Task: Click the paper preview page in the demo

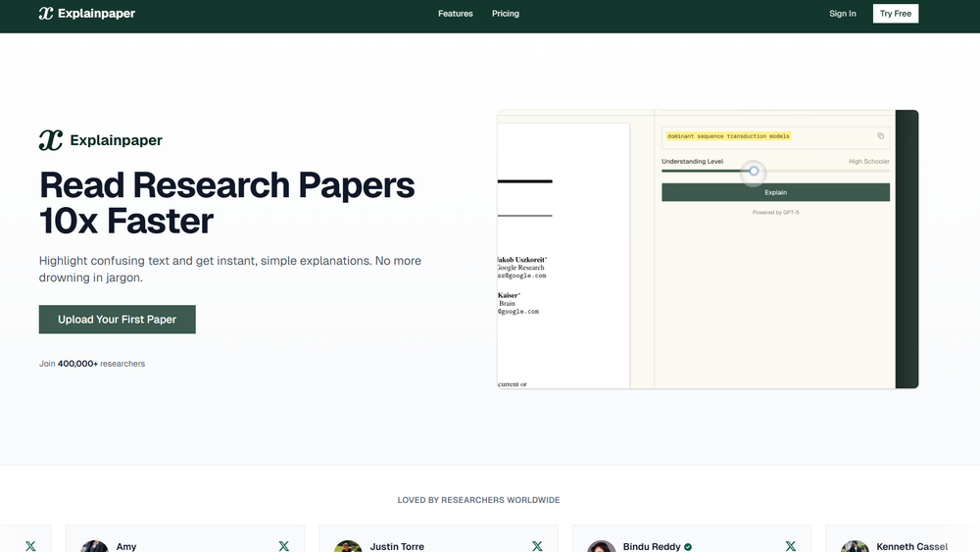Action: (x=563, y=255)
